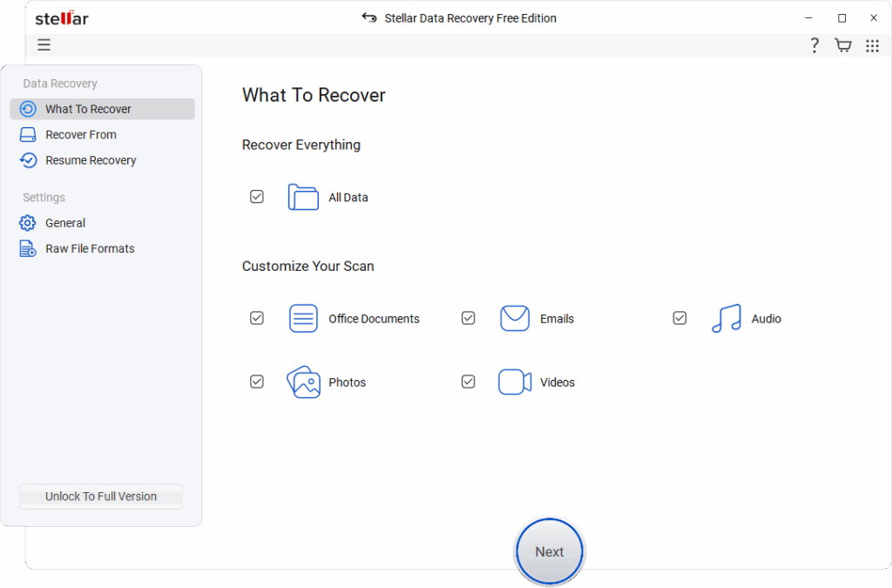Open the apps grid icon
892x588 pixels.
872,45
